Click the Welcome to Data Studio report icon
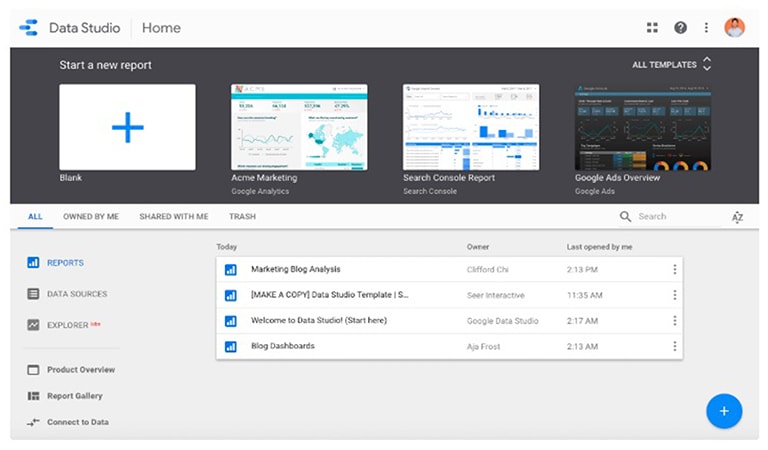This screenshot has height=450, width=768. coord(231,321)
